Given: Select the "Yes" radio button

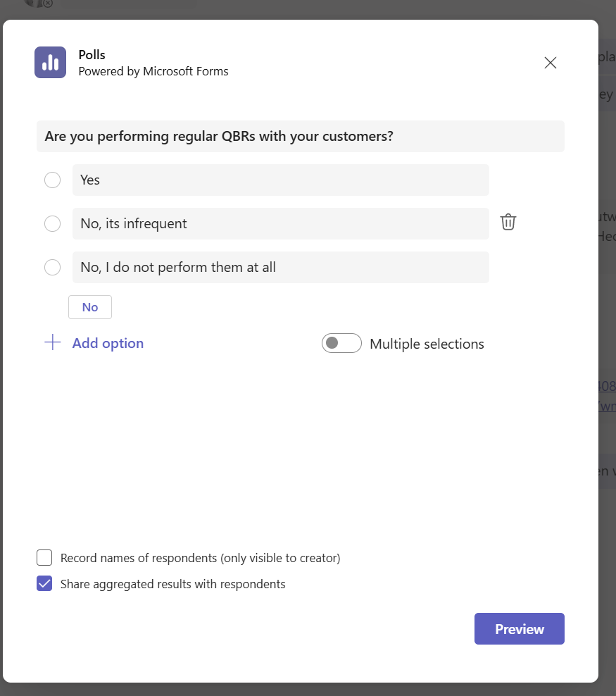Looking at the screenshot, I should tap(52, 180).
